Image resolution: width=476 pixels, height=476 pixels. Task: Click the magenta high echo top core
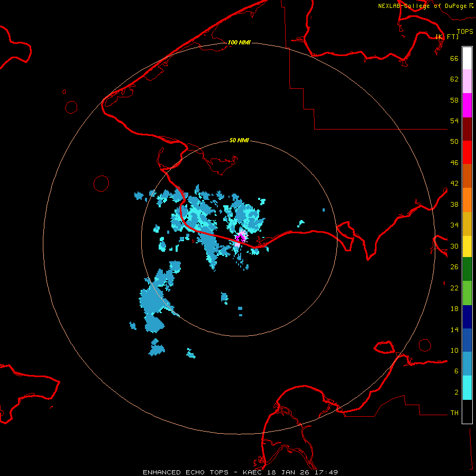[x=241, y=237]
